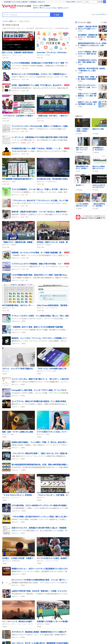The image size is (108, 644).
Task: Click heart icon with 1,070 likes
Action: tap(77, 134)
